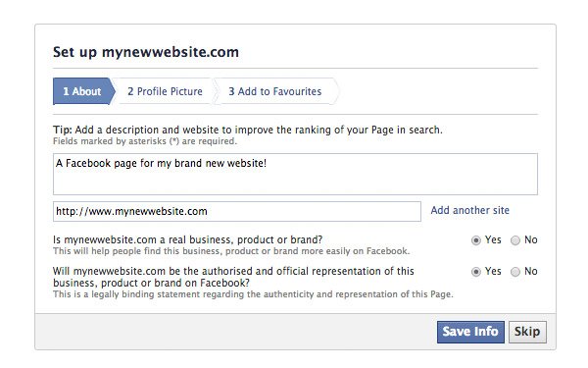Click the help people find this business hint
The width and height of the screenshot is (588, 368).
pyautogui.click(x=231, y=251)
